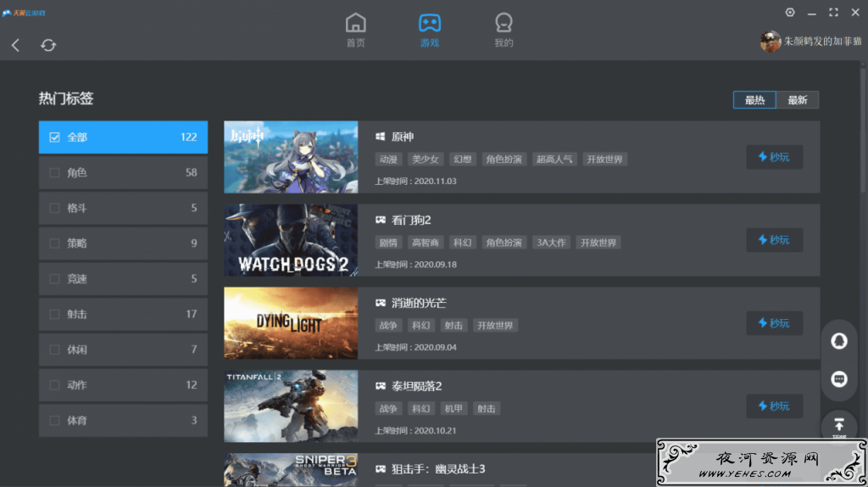Click the user avatar picture
Image resolution: width=868 pixels, height=487 pixels.
[770, 42]
